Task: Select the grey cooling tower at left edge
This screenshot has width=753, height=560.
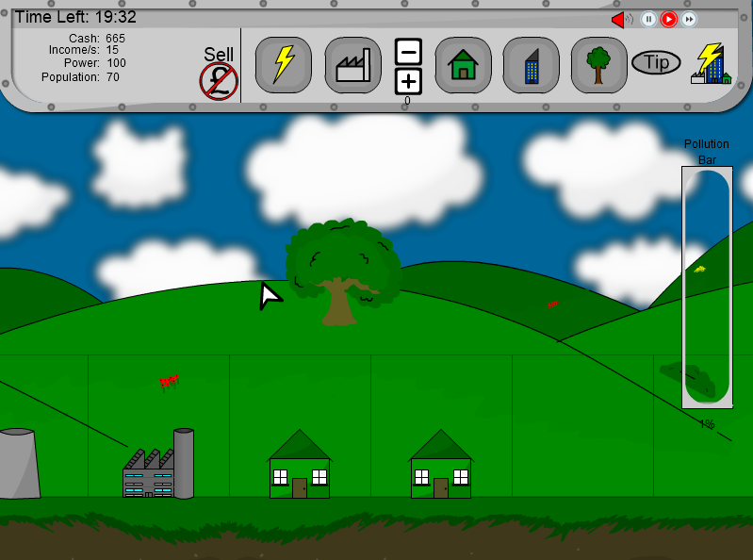Action: click(18, 463)
